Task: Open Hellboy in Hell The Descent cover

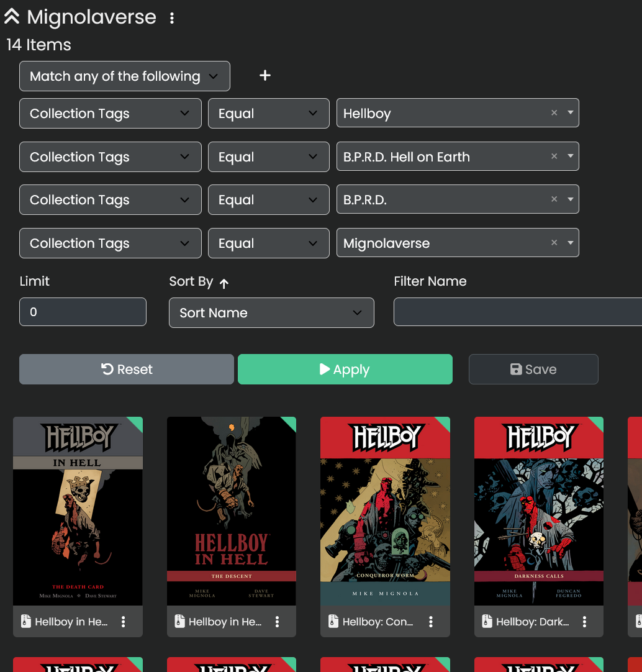Action: tap(232, 511)
